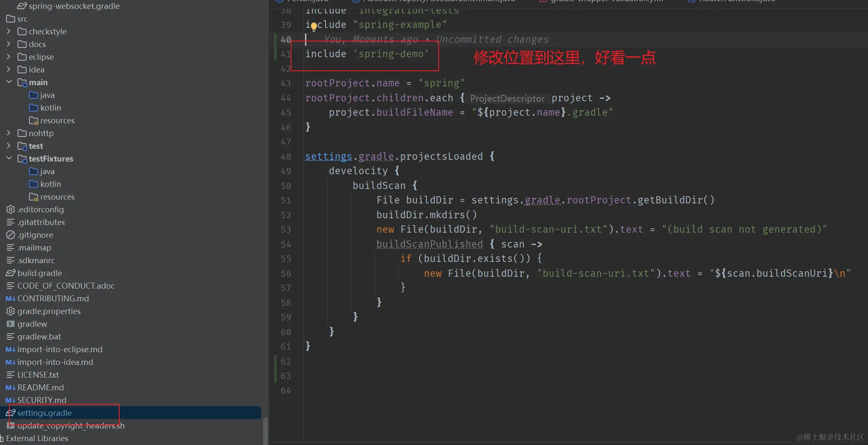This screenshot has height=445, width=868.
Task: Click the folder icon next to src
Action: click(11, 19)
